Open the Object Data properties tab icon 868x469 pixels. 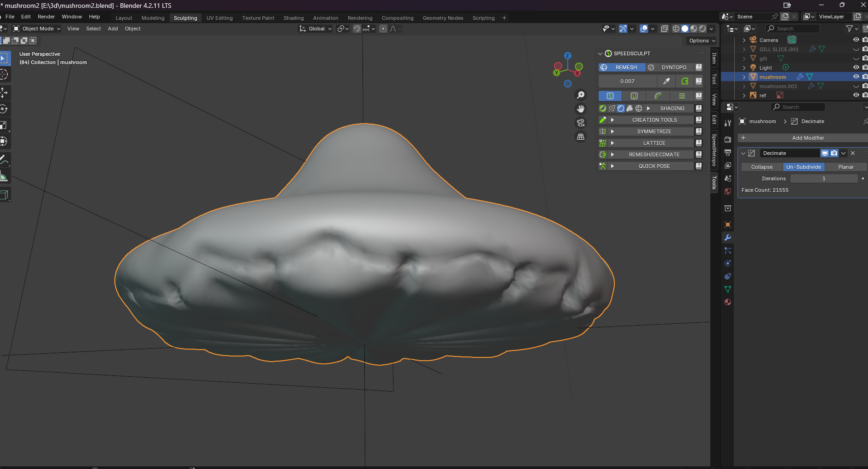pos(728,289)
